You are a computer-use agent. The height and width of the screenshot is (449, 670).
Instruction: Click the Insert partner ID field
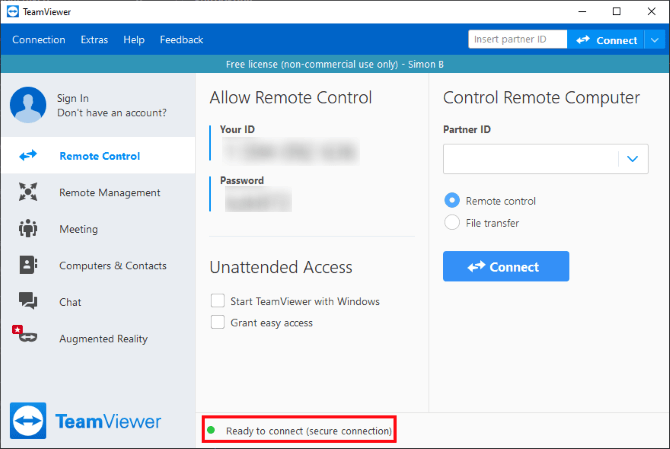517,39
